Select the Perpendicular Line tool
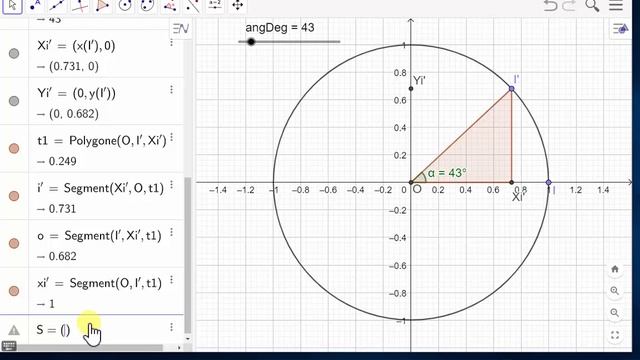 coord(80,6)
